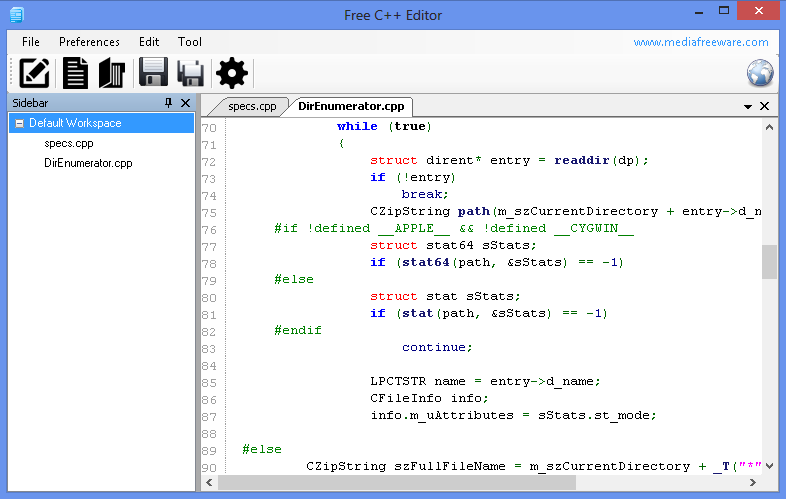Open the Preferences menu
Screen dimensions: 786x499
[89, 42]
